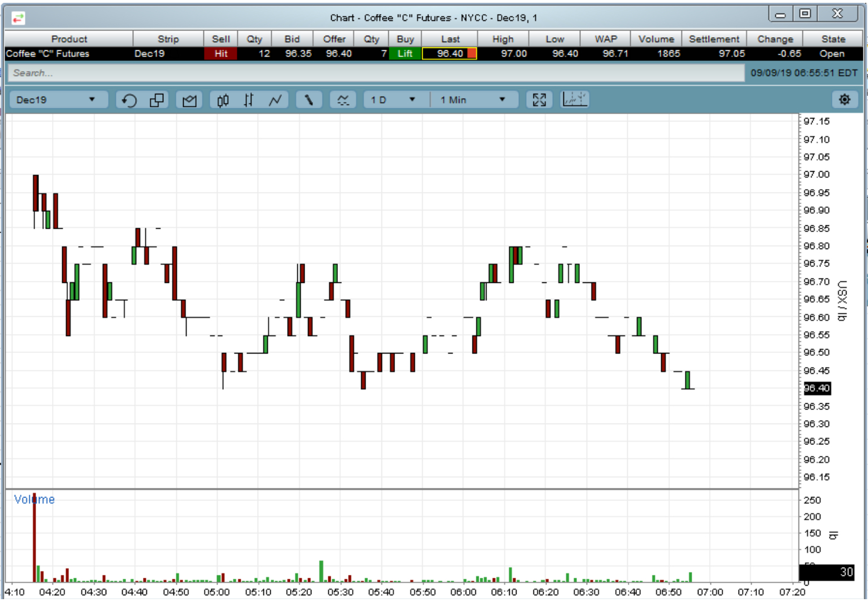Minimize the chart window
The image size is (868, 602).
click(780, 14)
